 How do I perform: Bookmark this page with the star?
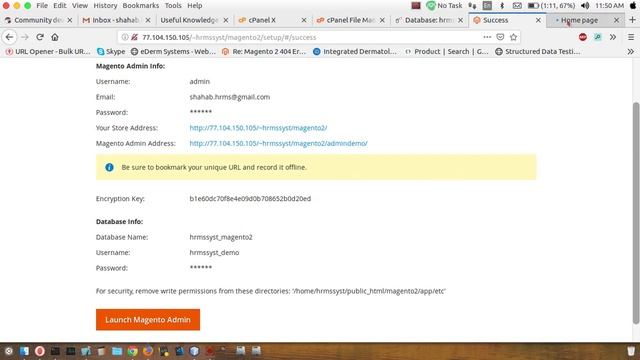click(513, 37)
